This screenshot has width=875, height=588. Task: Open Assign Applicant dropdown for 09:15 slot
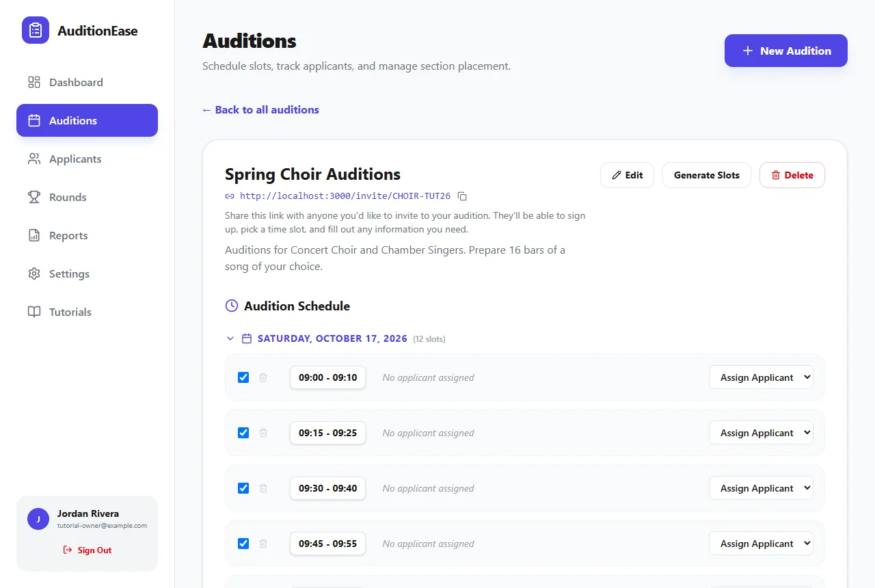(761, 433)
